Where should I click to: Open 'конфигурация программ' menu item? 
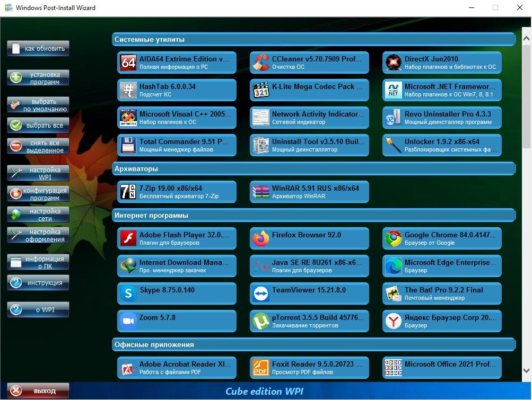(38, 194)
